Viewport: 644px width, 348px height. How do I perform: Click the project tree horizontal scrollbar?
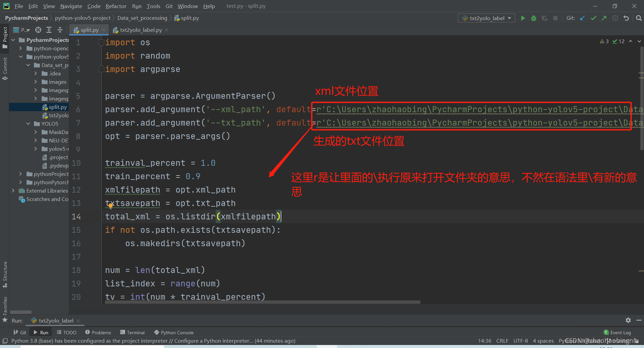tap(20, 312)
